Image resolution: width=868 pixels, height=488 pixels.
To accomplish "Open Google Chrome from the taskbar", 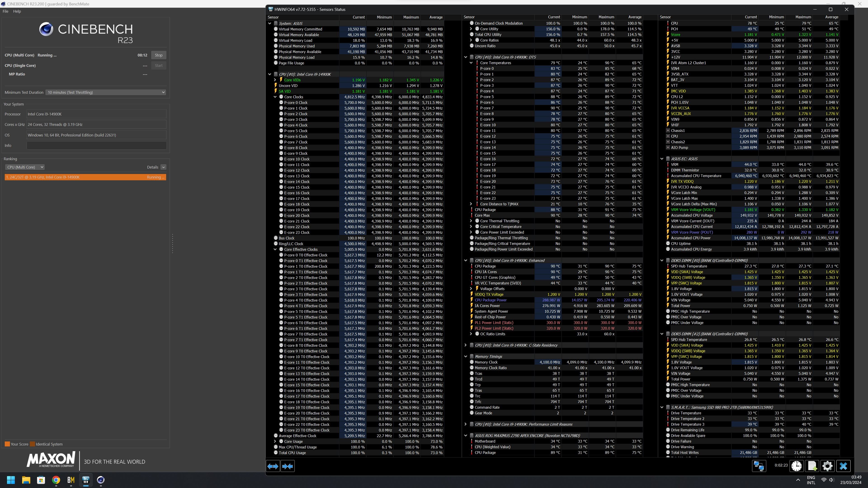I will [56, 480].
